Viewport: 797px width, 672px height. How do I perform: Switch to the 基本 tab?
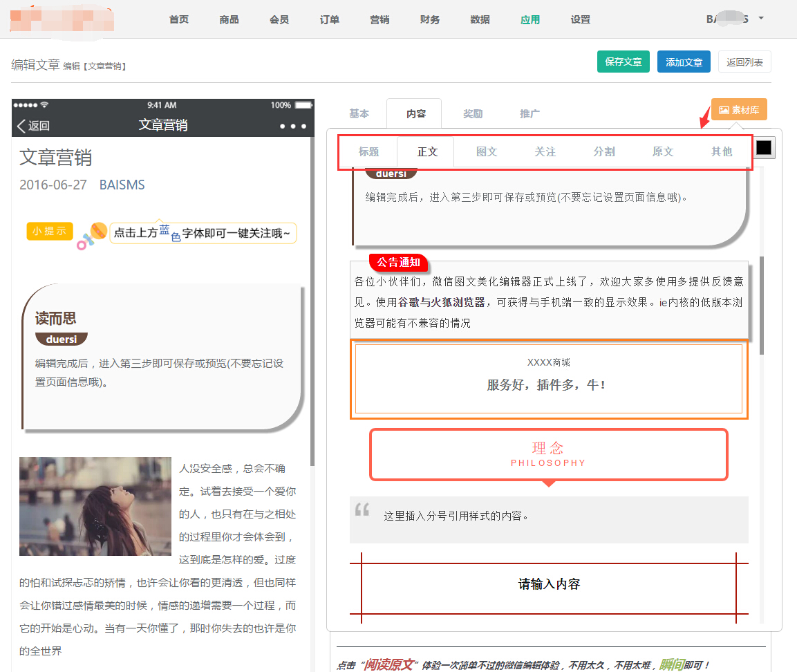pyautogui.click(x=359, y=114)
